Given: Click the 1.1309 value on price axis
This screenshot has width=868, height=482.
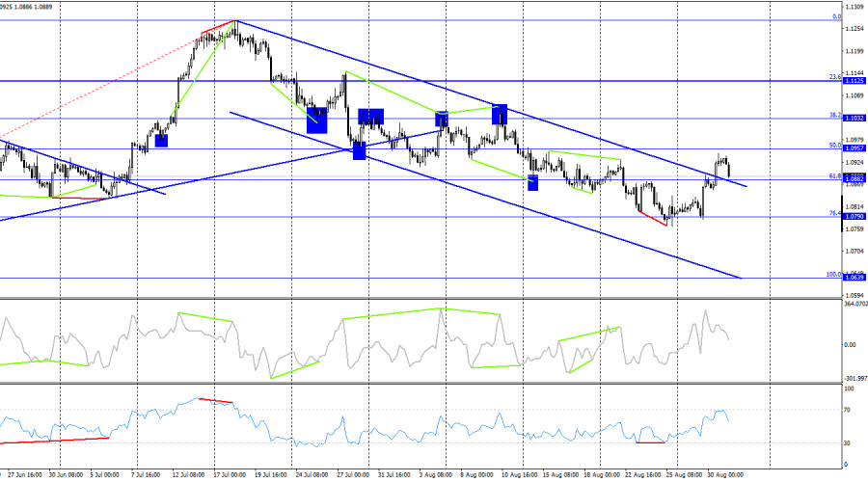Looking at the screenshot, I should click(854, 7).
